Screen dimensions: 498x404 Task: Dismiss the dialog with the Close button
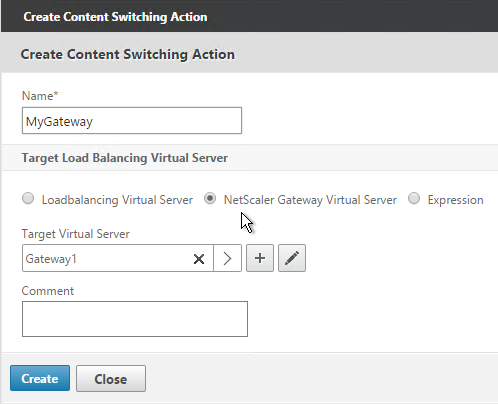111,378
